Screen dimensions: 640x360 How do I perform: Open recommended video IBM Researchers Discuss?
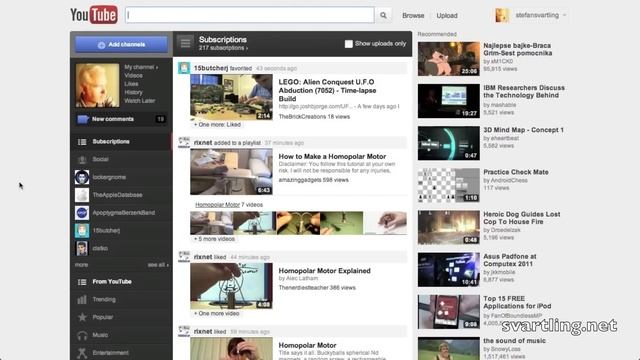point(524,91)
